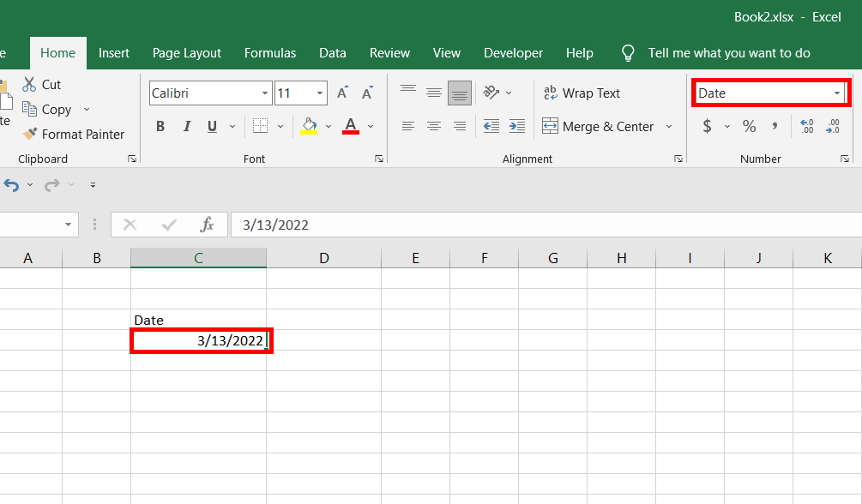Click the formula bar showing 3/13/2022
The width and height of the screenshot is (862, 504).
tap(546, 225)
